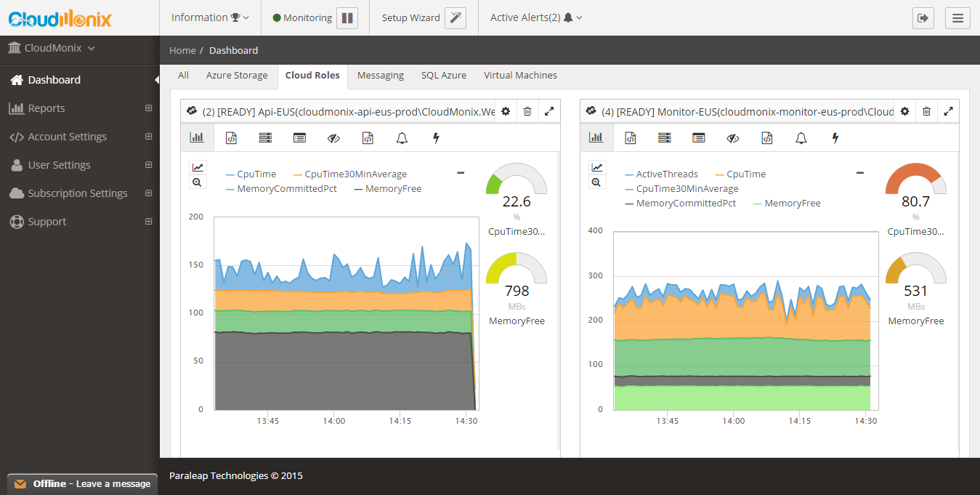The width and height of the screenshot is (980, 495).
Task: Delete Api-EUS panel with trash icon
Action: [x=527, y=111]
